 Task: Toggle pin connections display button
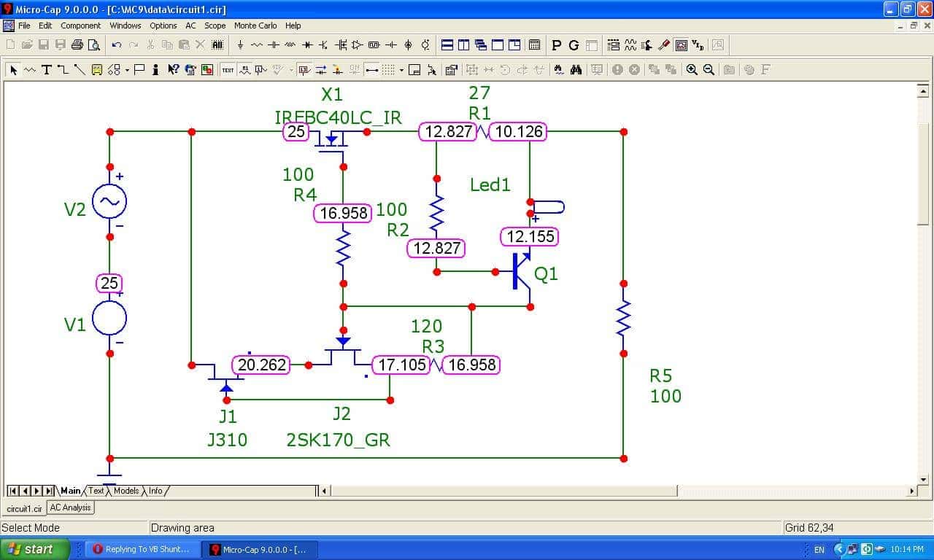click(x=371, y=70)
